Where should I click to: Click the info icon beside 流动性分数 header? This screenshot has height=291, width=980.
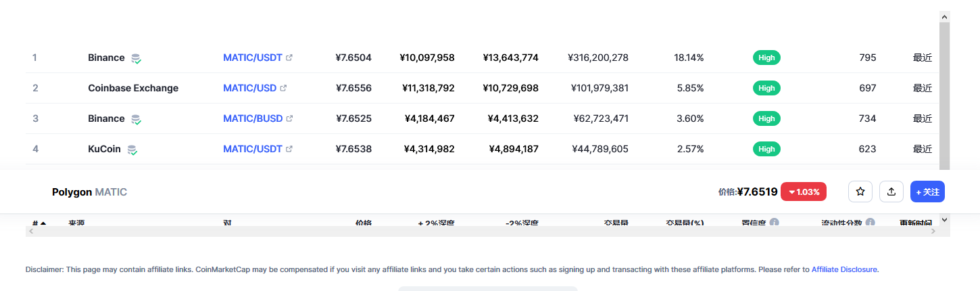(871, 222)
